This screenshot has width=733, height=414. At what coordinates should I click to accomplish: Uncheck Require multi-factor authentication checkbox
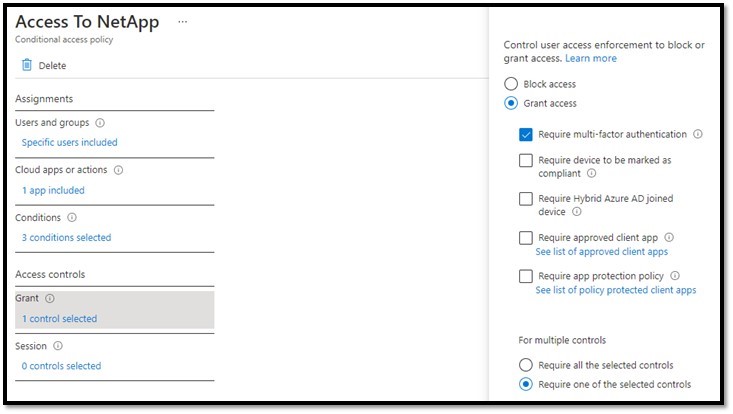coord(526,134)
